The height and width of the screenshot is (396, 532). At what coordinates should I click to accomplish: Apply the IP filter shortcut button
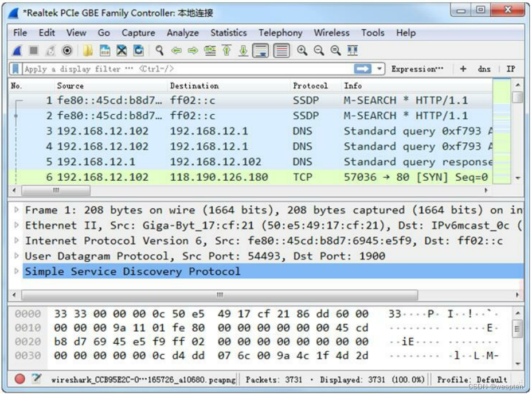coord(511,69)
